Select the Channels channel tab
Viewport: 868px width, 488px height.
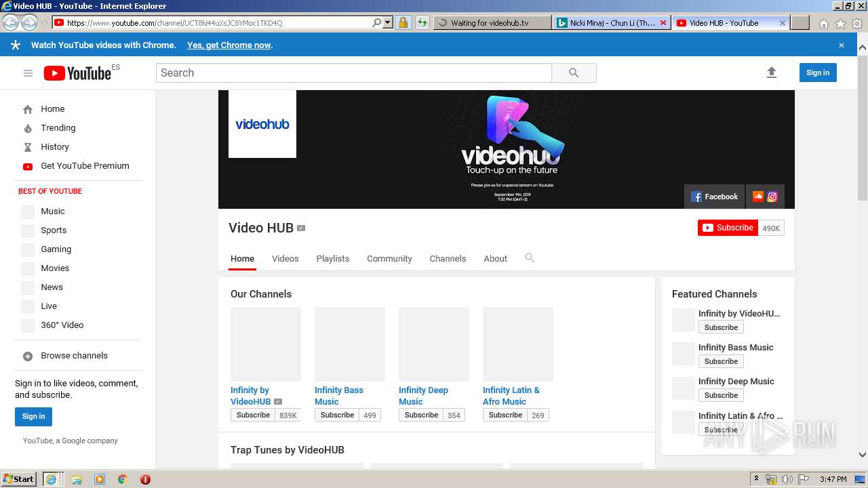tap(448, 258)
